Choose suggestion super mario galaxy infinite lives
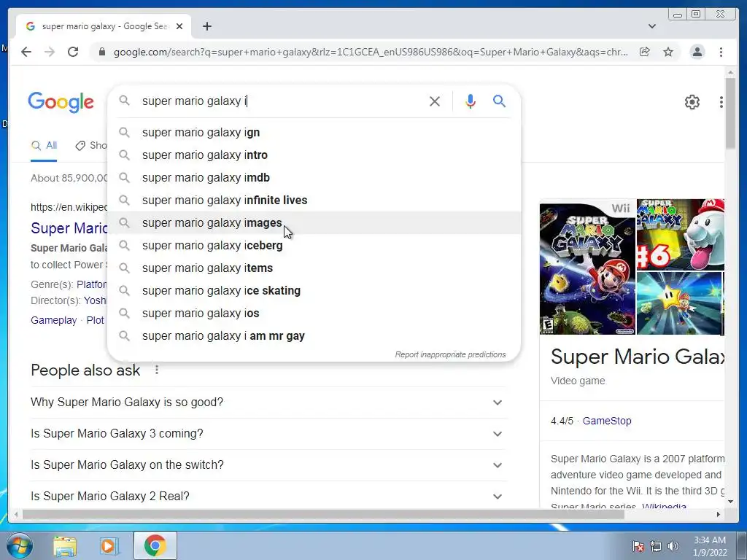Screen dimensions: 747x560 314,200
